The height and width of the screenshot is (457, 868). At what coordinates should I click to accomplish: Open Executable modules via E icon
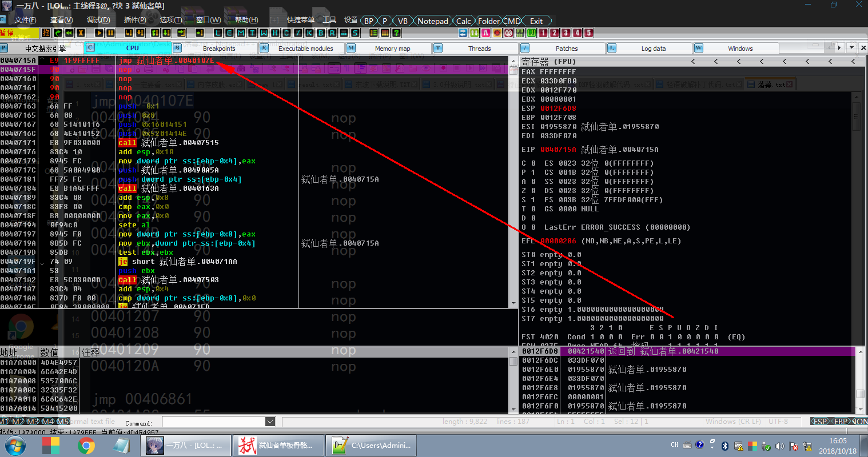point(230,33)
